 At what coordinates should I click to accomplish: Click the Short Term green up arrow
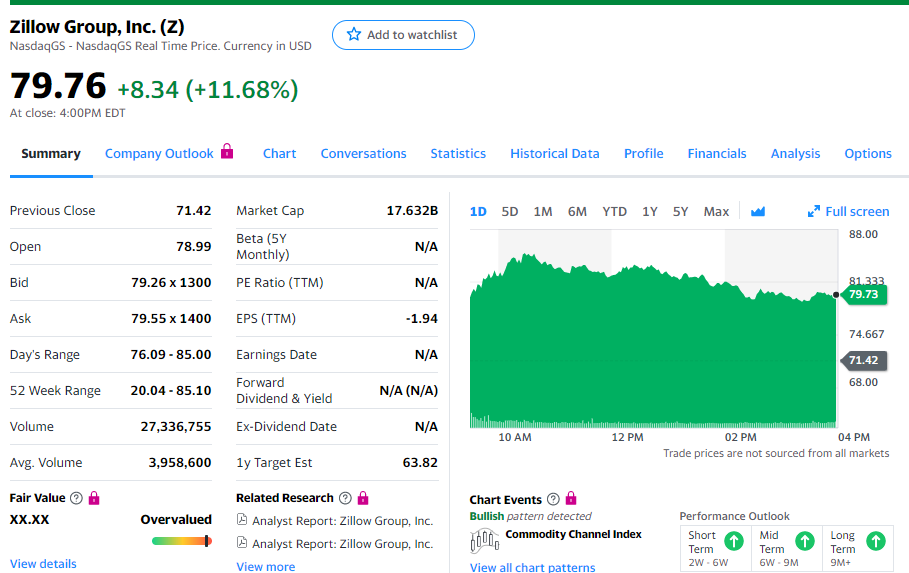pyautogui.click(x=733, y=541)
